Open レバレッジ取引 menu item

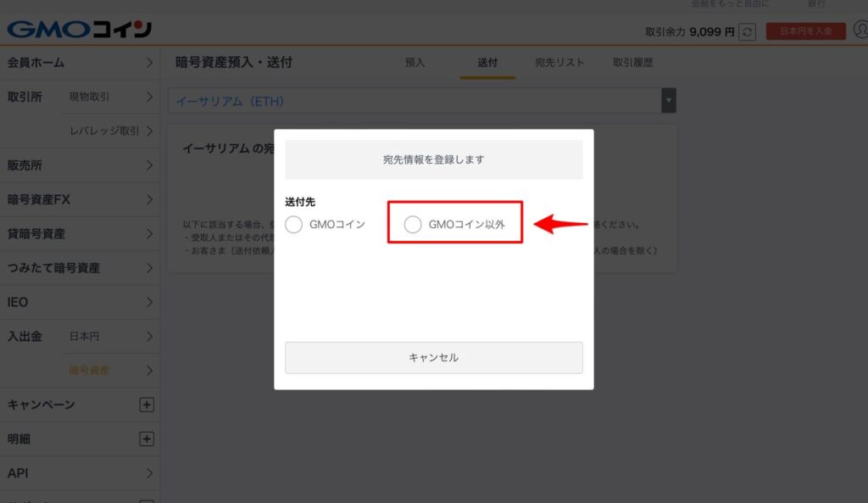(104, 131)
